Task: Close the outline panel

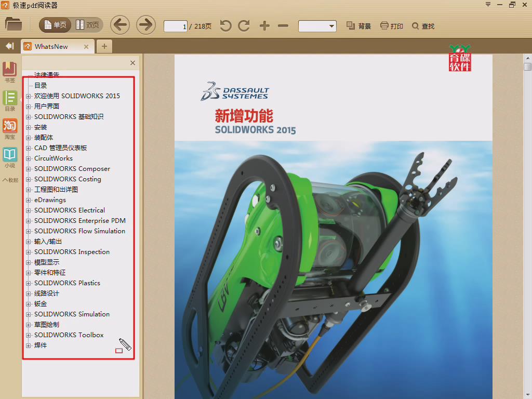Action: pyautogui.click(x=132, y=63)
